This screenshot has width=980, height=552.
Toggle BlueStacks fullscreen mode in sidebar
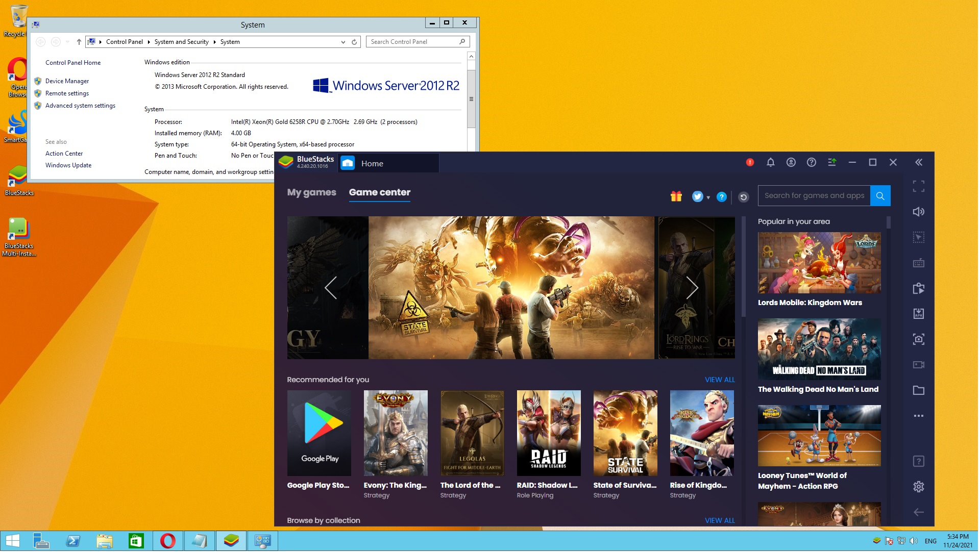[919, 186]
